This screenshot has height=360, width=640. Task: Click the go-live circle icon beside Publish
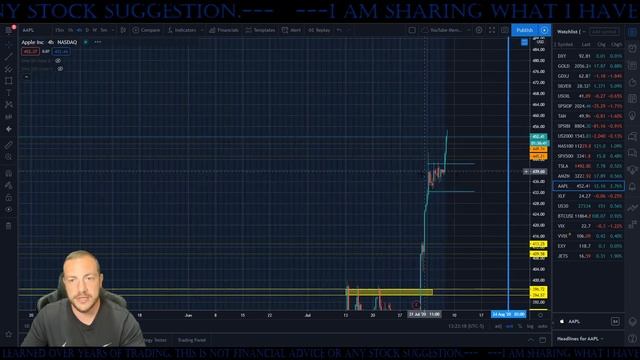[x=544, y=30]
